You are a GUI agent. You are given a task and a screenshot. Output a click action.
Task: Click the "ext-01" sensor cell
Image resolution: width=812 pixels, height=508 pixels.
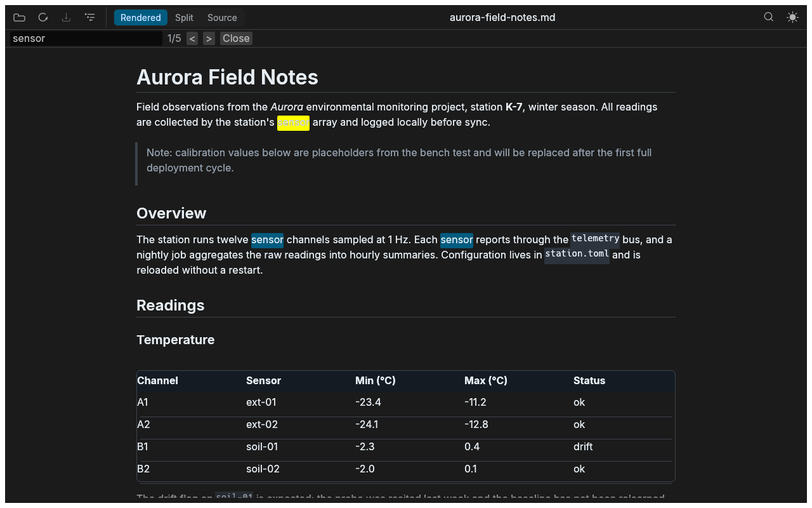261,403
